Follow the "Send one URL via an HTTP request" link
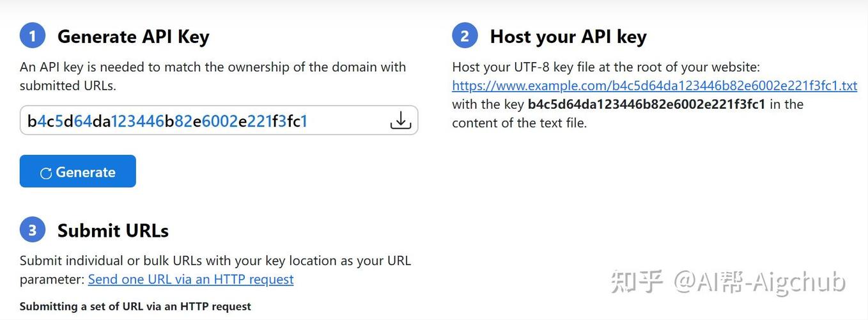This screenshot has height=320, width=868. 190,279
